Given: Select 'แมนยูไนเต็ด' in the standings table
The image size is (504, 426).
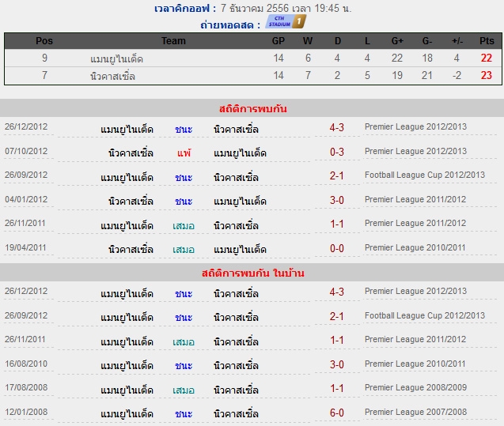Looking at the screenshot, I should 116,58.
